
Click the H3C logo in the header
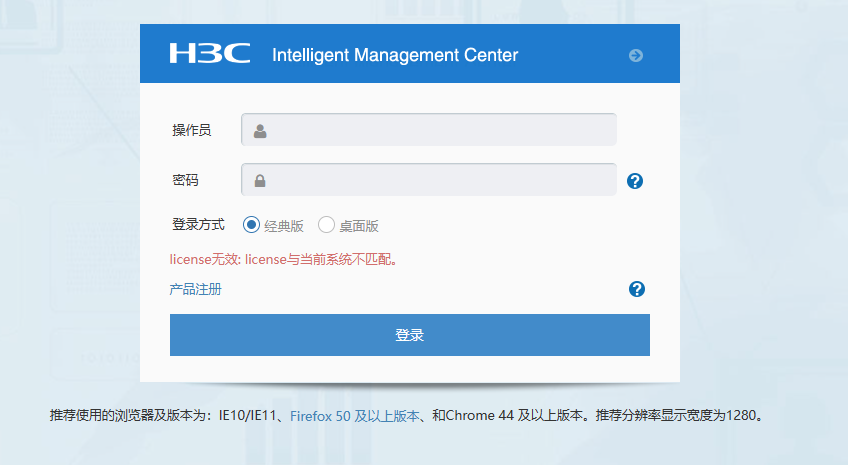tap(209, 54)
